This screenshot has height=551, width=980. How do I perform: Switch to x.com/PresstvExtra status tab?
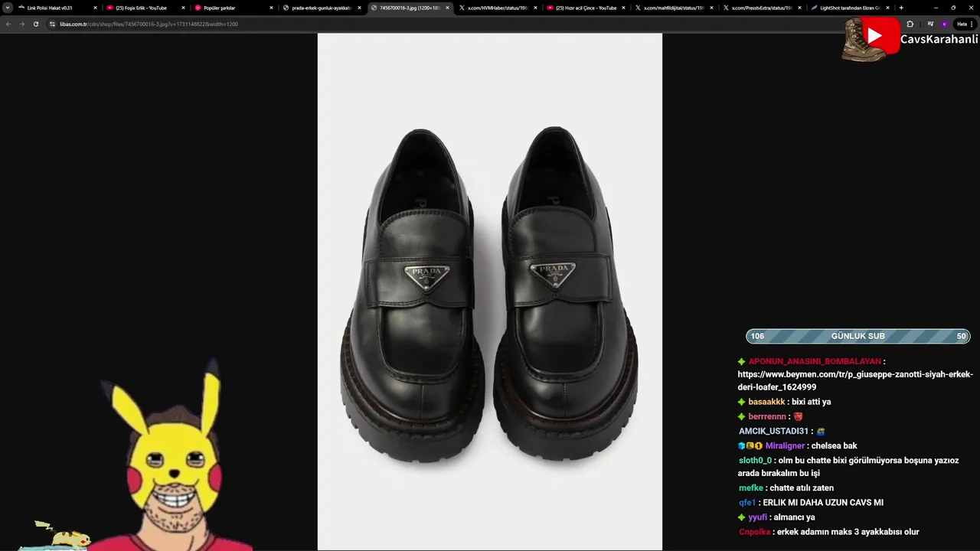[761, 8]
